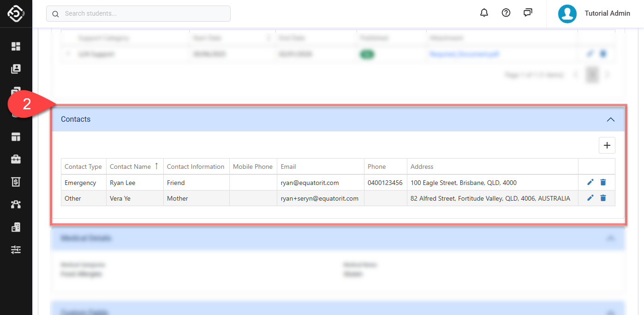
Task: Open the sliders settings sidebar icon
Action: coord(16,250)
